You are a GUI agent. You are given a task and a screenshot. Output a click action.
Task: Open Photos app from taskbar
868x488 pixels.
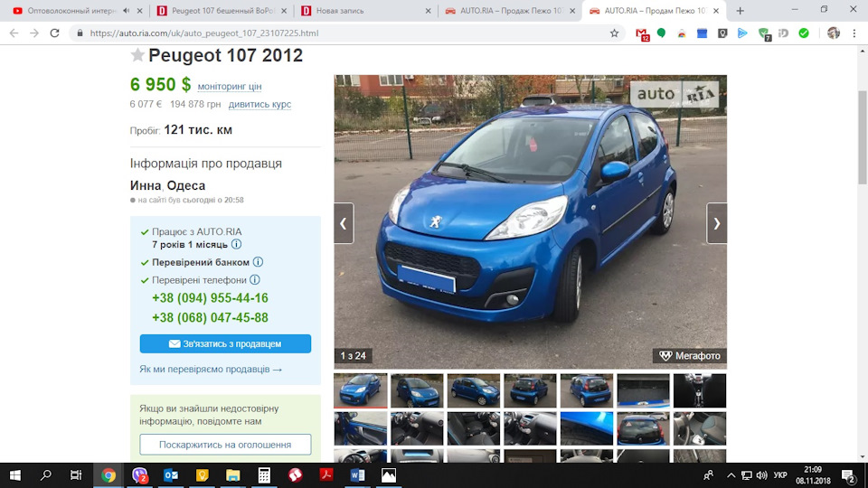[389, 475]
